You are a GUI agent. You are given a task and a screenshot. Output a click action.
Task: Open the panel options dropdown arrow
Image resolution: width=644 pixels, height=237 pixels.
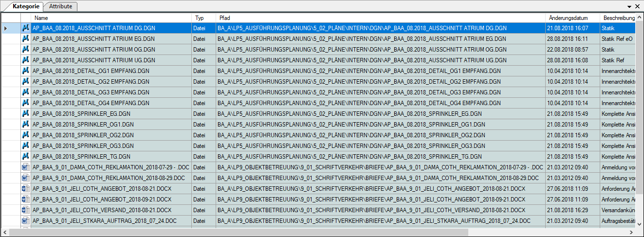(x=629, y=6)
